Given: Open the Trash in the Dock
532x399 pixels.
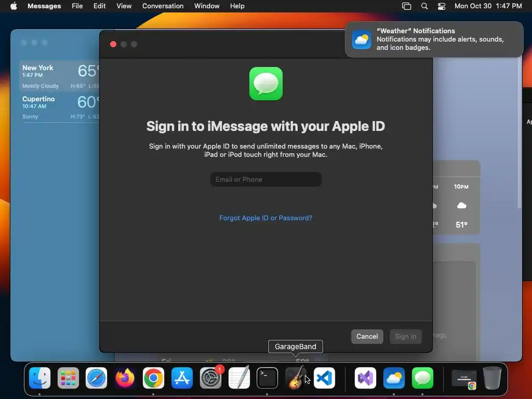Looking at the screenshot, I should (x=492, y=378).
